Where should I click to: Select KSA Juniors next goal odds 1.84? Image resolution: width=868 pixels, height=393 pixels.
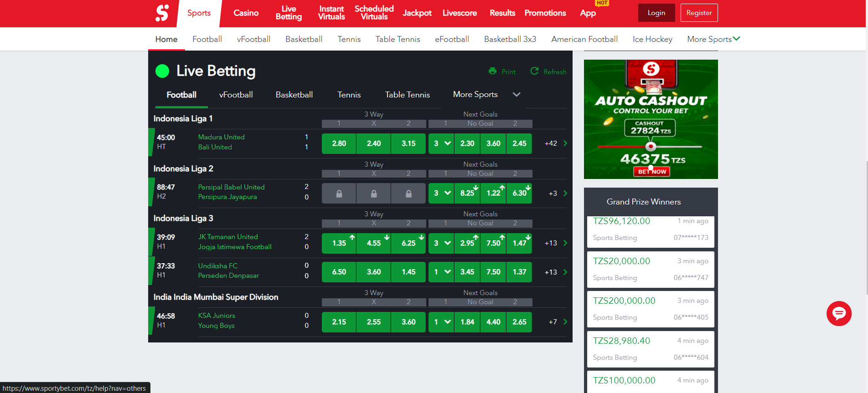click(467, 322)
